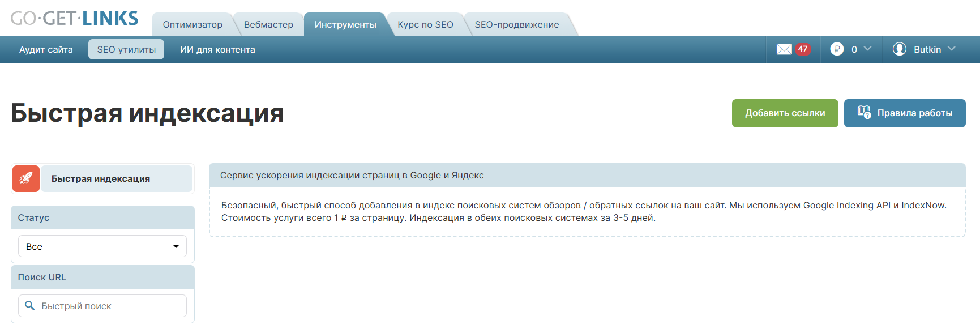Switch to the Оптимизатор tab
The width and height of the screenshot is (980, 333).
click(192, 25)
